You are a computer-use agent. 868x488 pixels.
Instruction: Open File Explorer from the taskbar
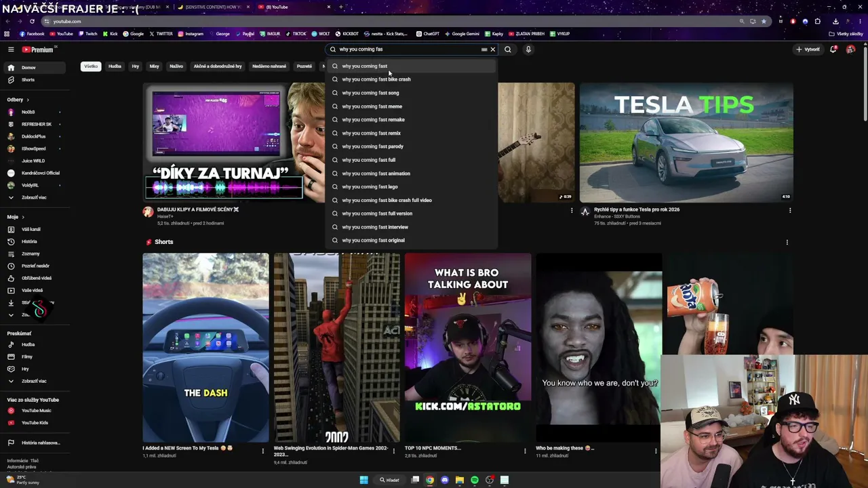[460, 480]
